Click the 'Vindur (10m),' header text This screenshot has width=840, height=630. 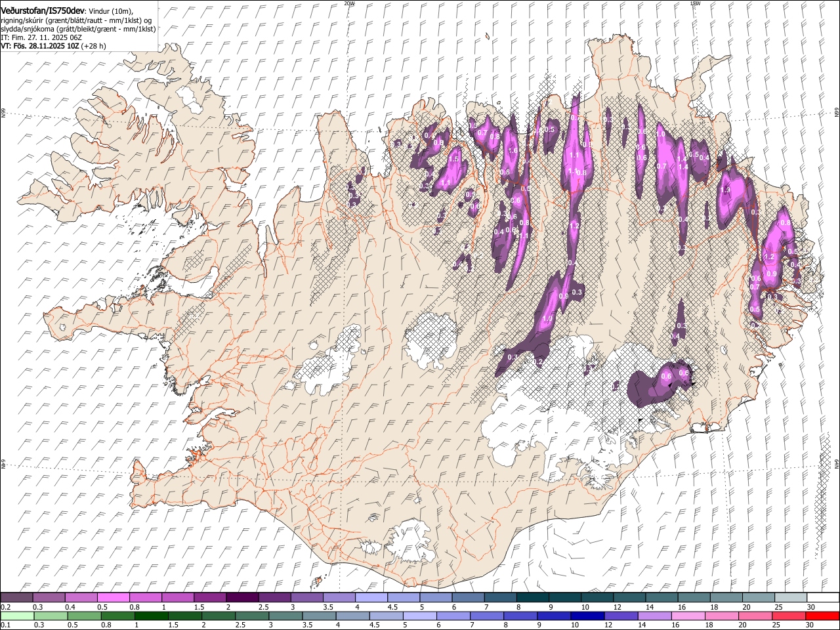(x=110, y=11)
